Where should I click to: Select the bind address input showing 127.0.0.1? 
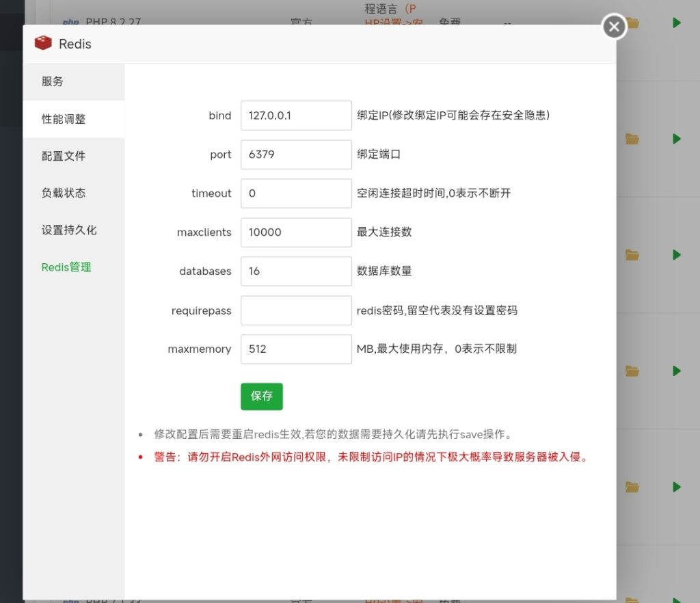(295, 115)
